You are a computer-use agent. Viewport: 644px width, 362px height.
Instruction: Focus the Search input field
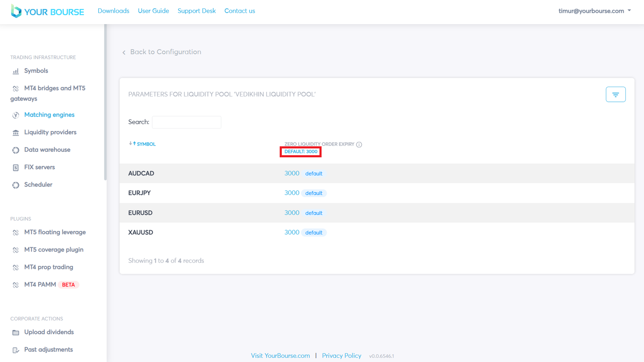(186, 122)
